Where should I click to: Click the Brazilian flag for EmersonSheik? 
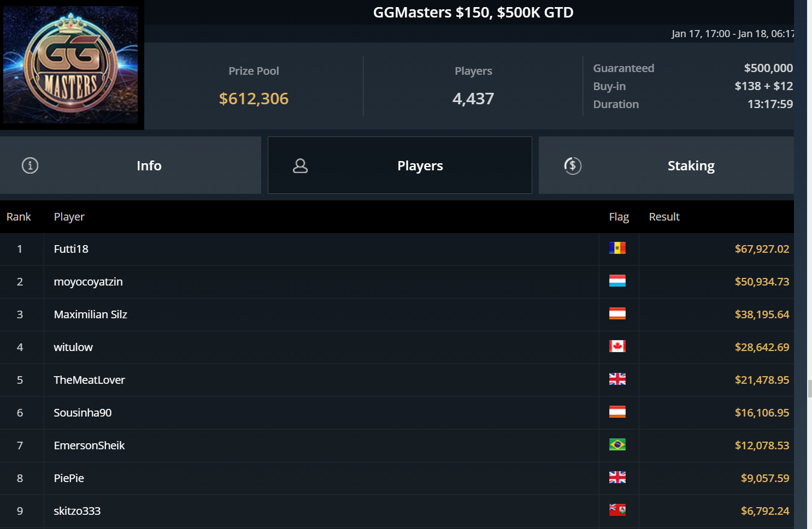coord(617,445)
